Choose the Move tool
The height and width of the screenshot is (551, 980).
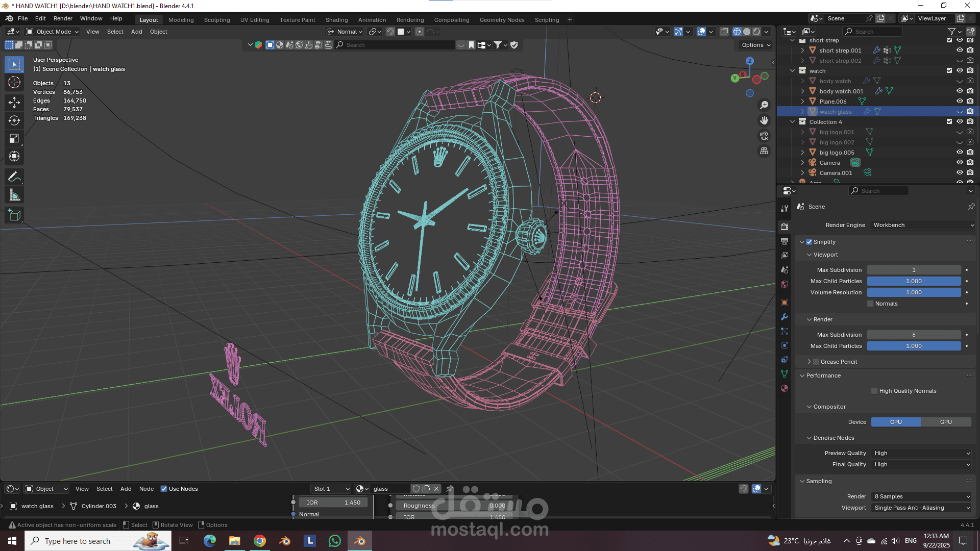[14, 103]
